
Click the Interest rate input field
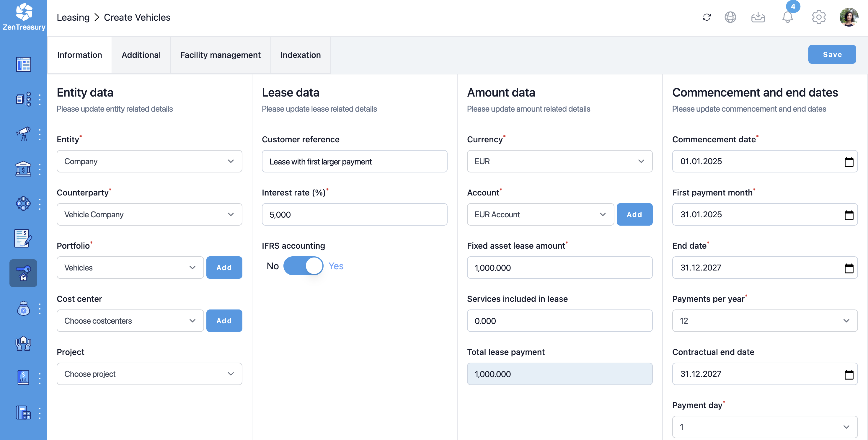pos(354,214)
